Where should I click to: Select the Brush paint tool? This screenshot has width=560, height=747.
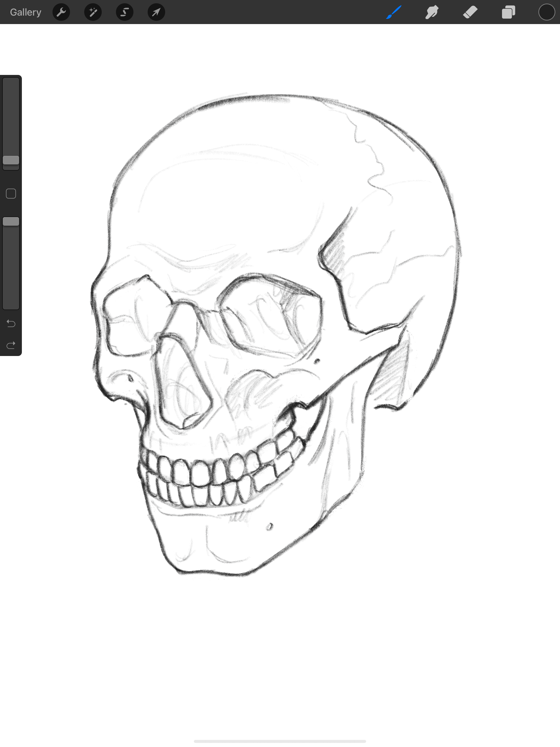[394, 12]
